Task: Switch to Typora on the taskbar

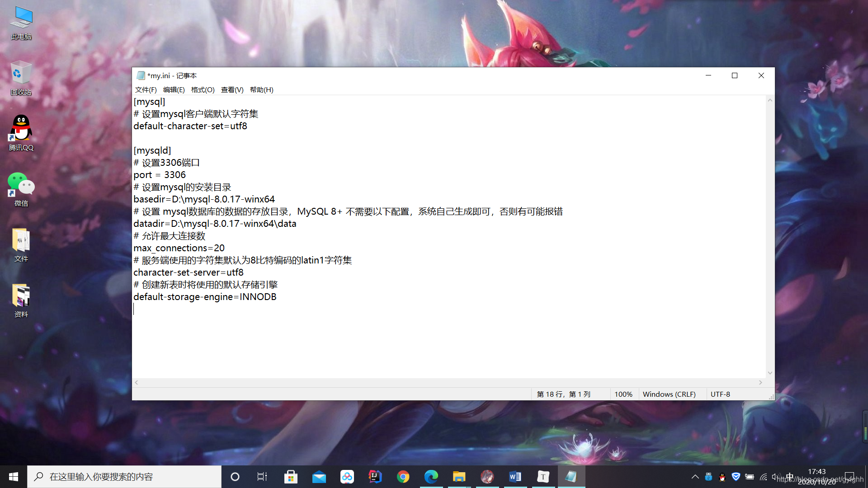Action: 543,477
